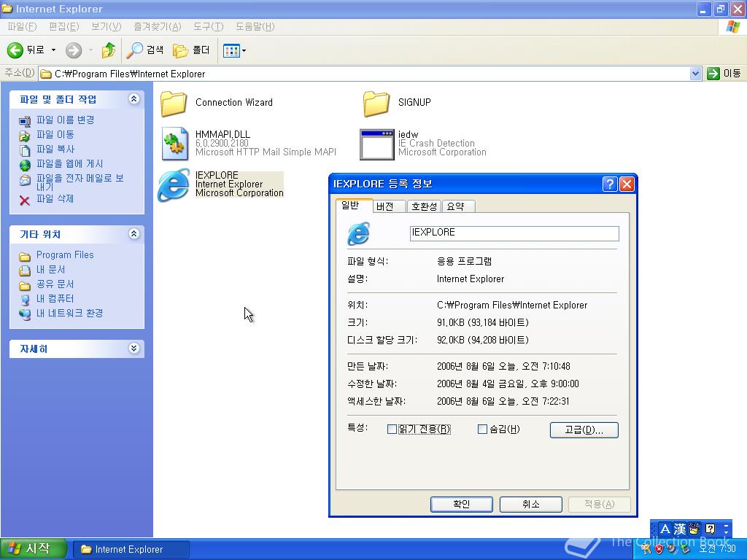Switch to the Version (버전) tab

click(x=389, y=206)
